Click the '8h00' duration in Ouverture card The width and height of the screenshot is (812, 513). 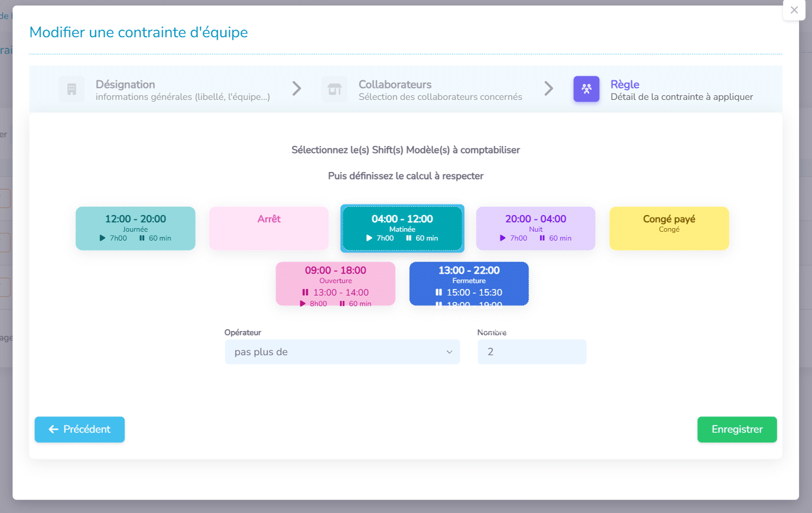318,304
